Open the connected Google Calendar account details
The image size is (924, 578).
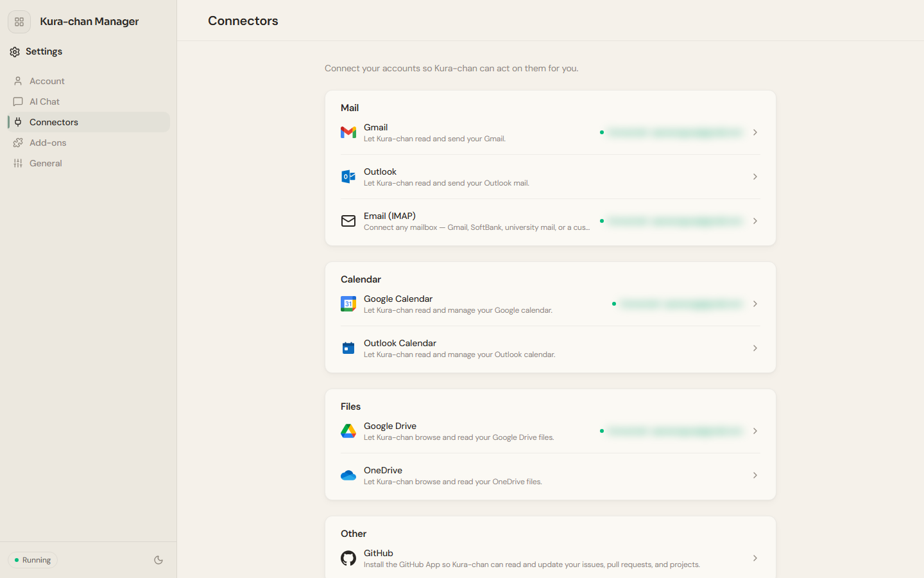(680, 304)
